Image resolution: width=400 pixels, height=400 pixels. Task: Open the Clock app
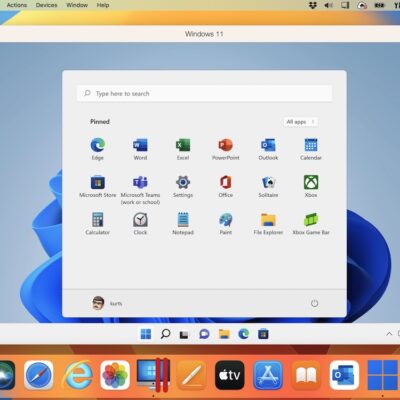point(140,224)
